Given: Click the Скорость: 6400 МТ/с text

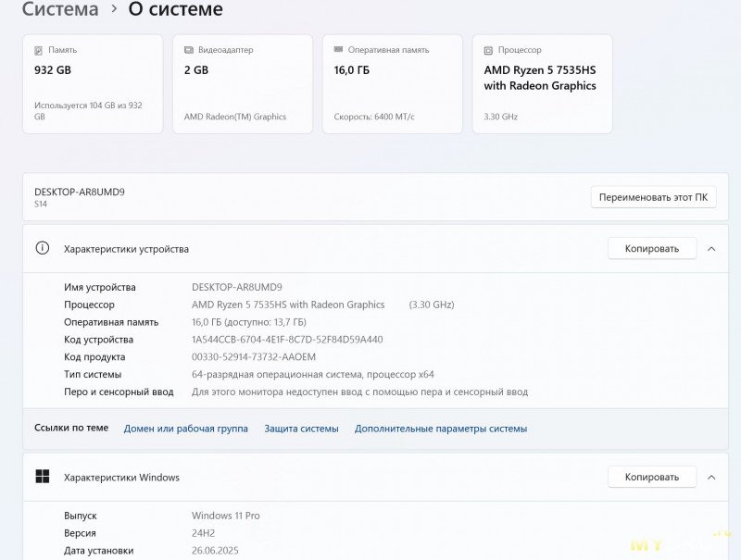Looking at the screenshot, I should point(374,117).
